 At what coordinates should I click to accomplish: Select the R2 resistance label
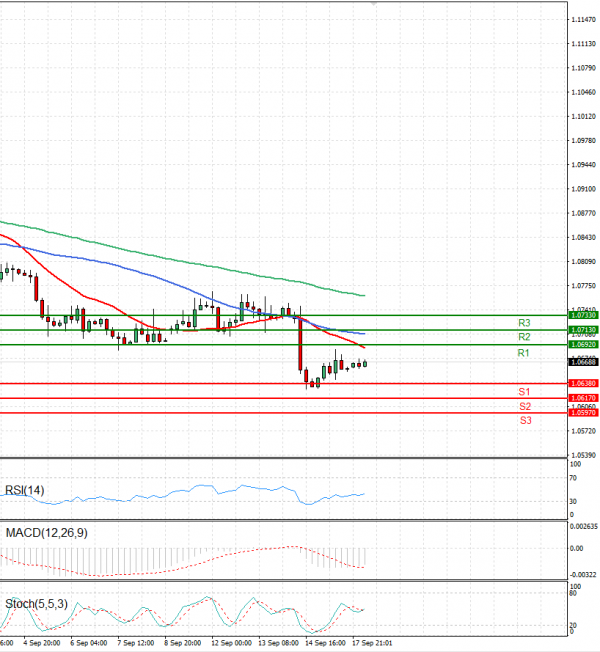pos(524,336)
